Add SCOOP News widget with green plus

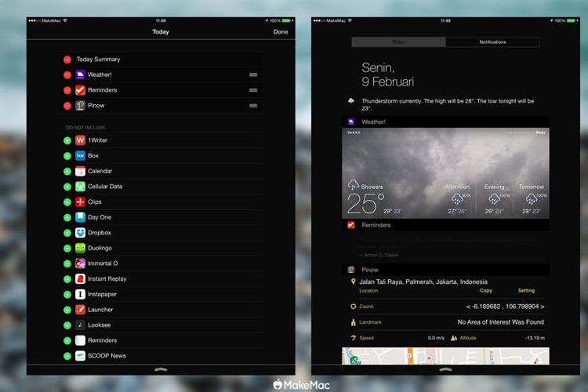click(x=67, y=356)
